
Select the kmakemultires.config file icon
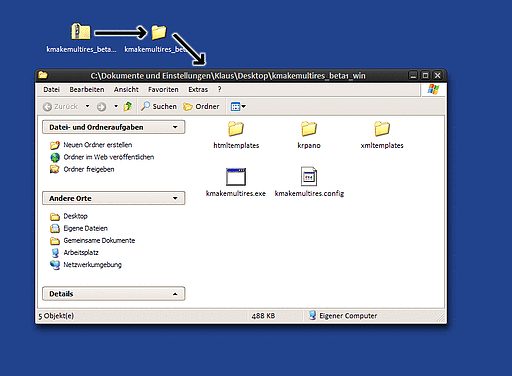click(x=309, y=176)
